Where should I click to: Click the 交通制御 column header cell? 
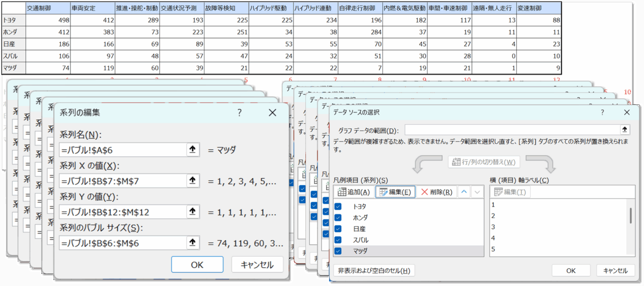48,9
